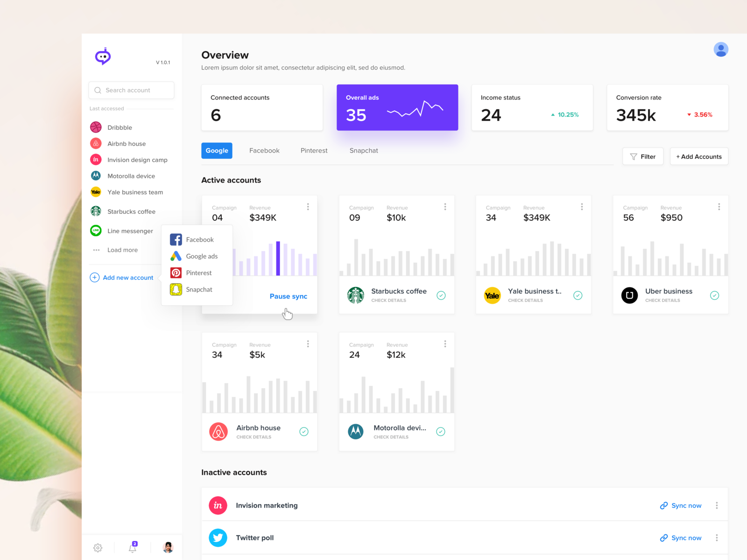Toggle the Yale business card checkmark

coord(578,295)
